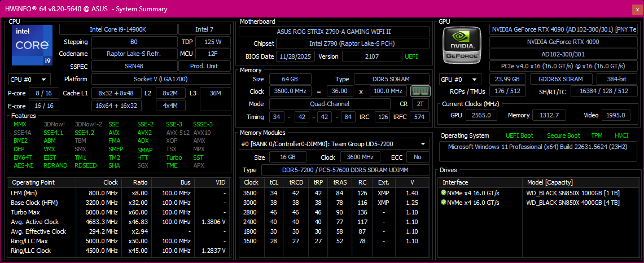Close the System Summary window
Screen dimensions: 644x263
coord(637,9)
